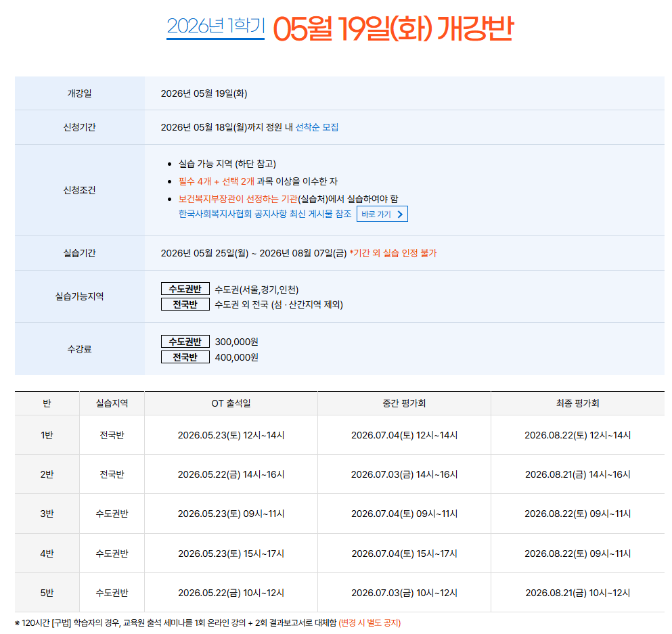Select the underlined 2026년 1학기 heading
The image size is (672, 634).
tap(215, 27)
